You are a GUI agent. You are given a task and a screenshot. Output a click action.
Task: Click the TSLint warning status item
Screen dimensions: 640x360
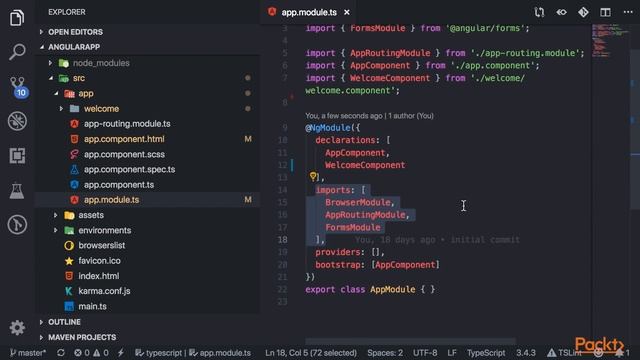point(564,353)
